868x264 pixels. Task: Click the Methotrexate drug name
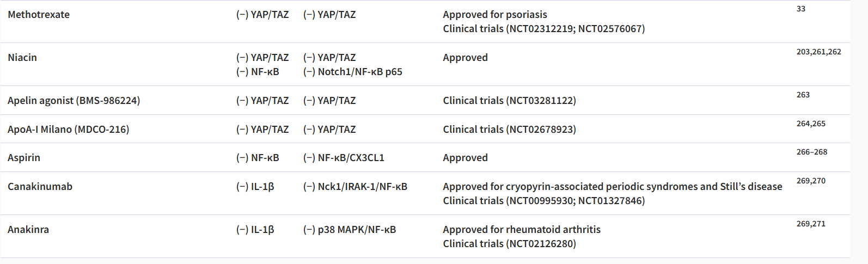[x=39, y=15]
